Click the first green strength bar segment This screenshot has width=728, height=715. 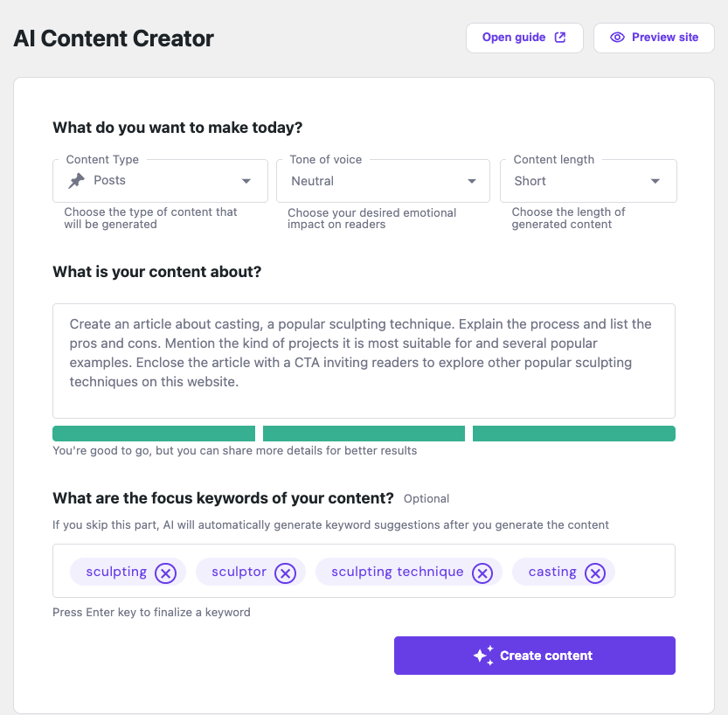pos(153,434)
